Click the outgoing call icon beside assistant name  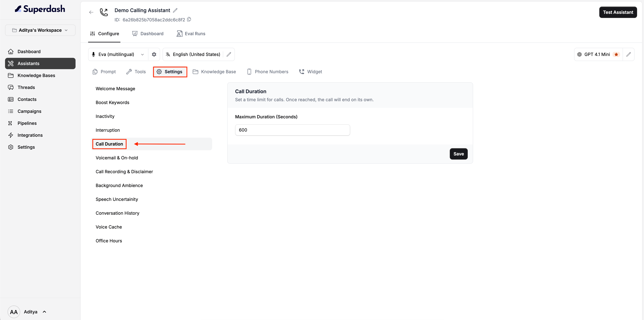pyautogui.click(x=104, y=12)
